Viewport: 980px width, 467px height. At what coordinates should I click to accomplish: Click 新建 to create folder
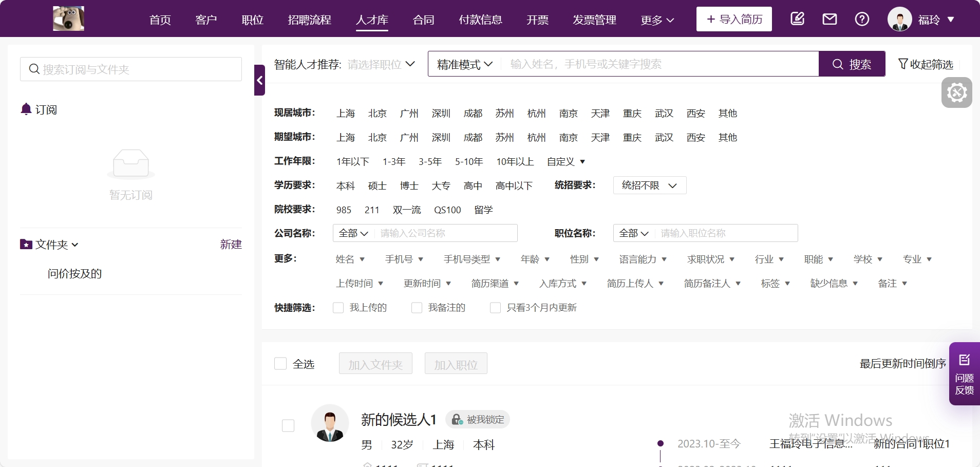[231, 245]
